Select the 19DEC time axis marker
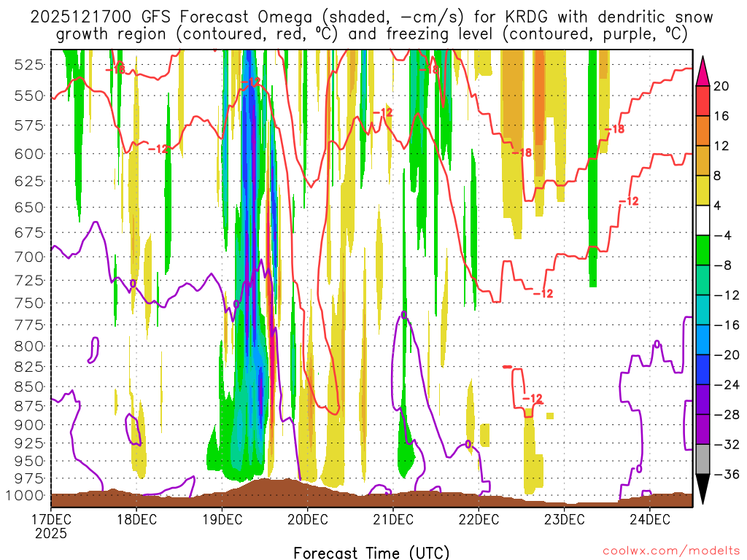Viewport: 747px width, 560px height. [x=222, y=519]
